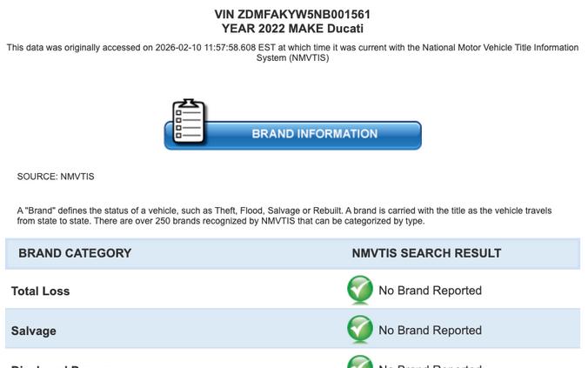
Task: Click the partially hidden third category row label
Action: point(45,365)
